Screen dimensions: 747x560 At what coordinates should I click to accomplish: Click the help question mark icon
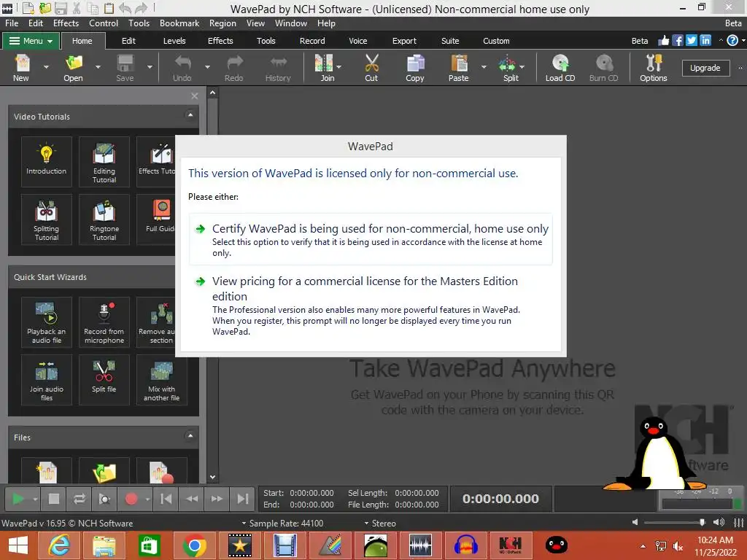(732, 41)
